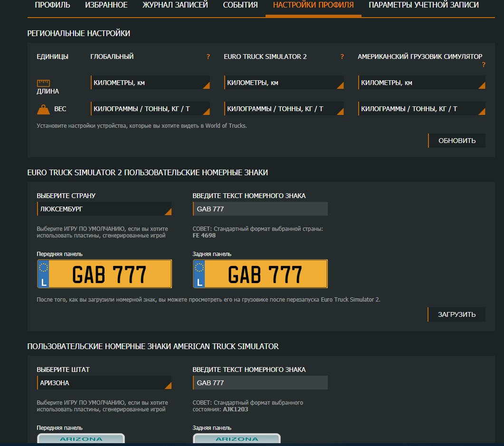Click the front Luxembourg license plate preview
The image size is (504, 446).
[105, 274]
